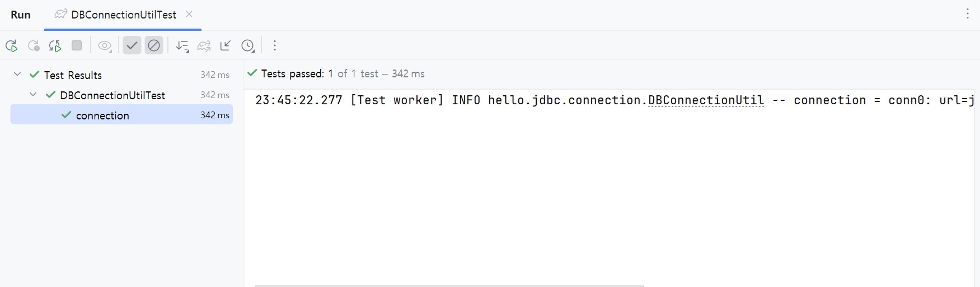Image resolution: width=980 pixels, height=287 pixels.
Task: Click the Gradle build scan elephant icon
Action: (204, 46)
